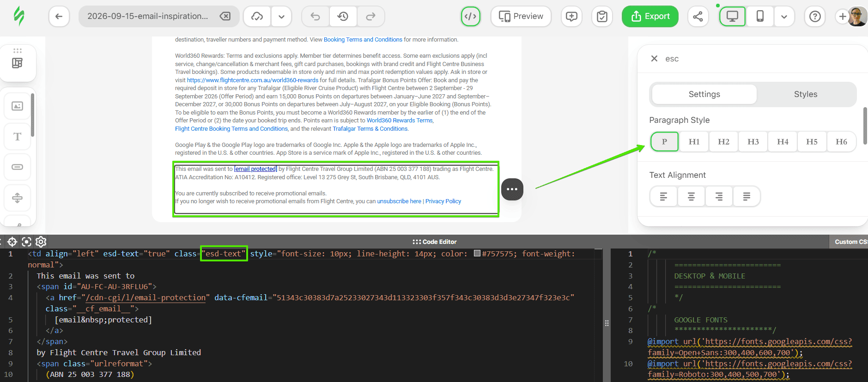The width and height of the screenshot is (868, 382).
Task: Close the settings panel with X
Action: [x=654, y=59]
